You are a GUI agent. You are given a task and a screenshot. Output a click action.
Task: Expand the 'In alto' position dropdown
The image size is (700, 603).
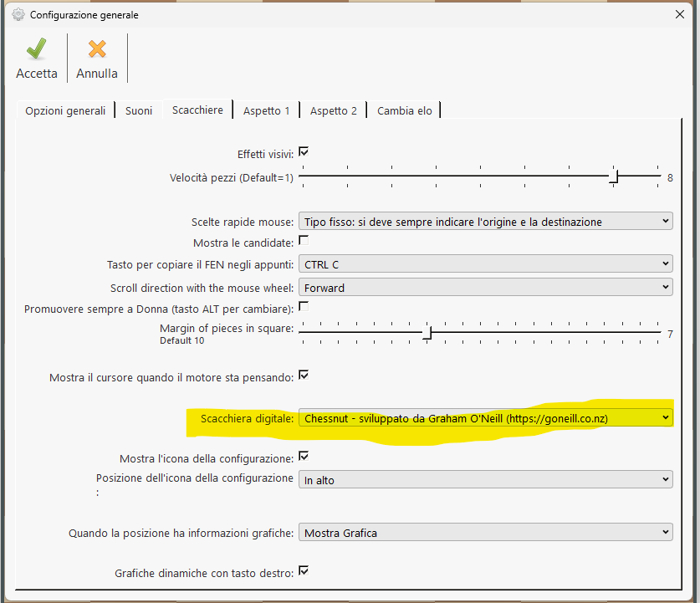485,480
